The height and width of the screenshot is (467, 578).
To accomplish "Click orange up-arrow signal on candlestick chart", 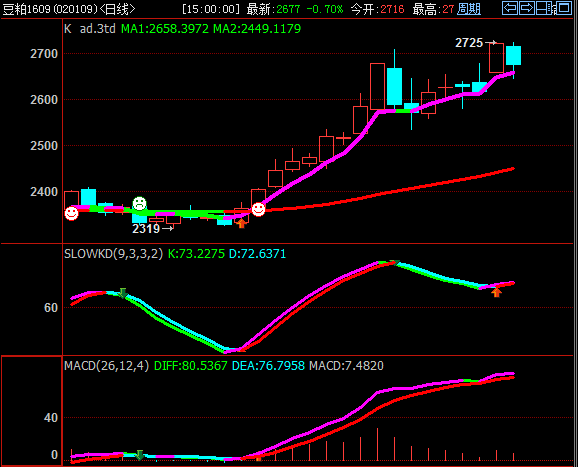I will coord(241,223).
